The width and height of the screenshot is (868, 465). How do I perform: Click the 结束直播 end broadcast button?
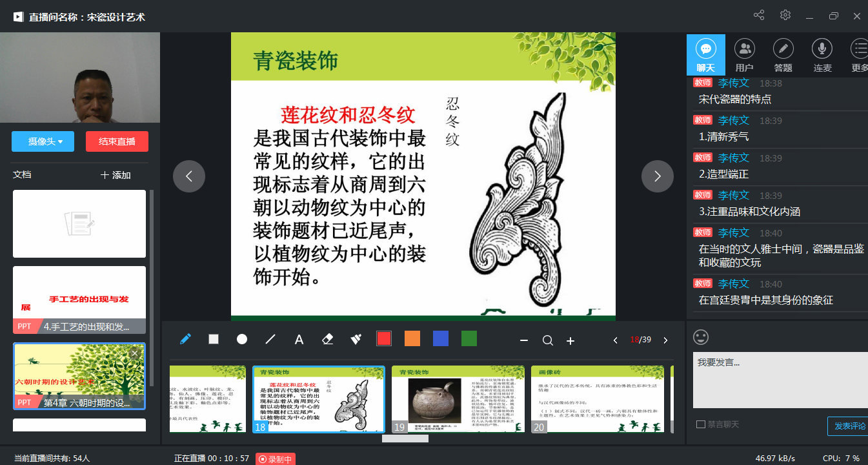coord(117,141)
